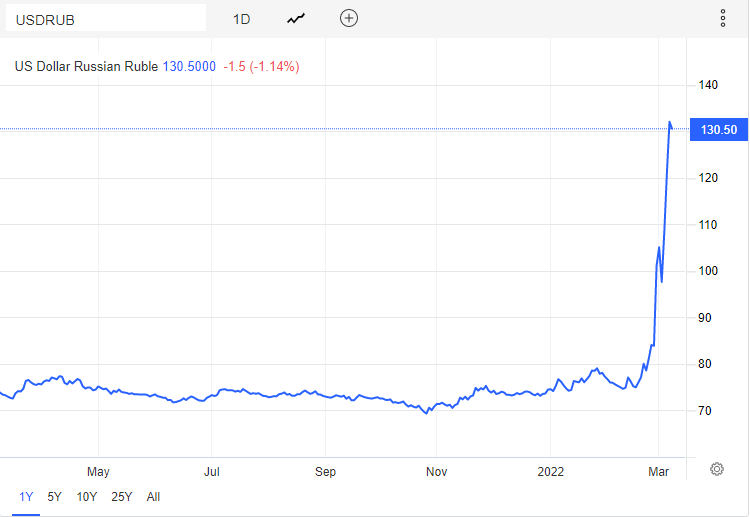Image resolution: width=750 pixels, height=517 pixels.
Task: Click the Mar date axis label
Action: tap(658, 472)
